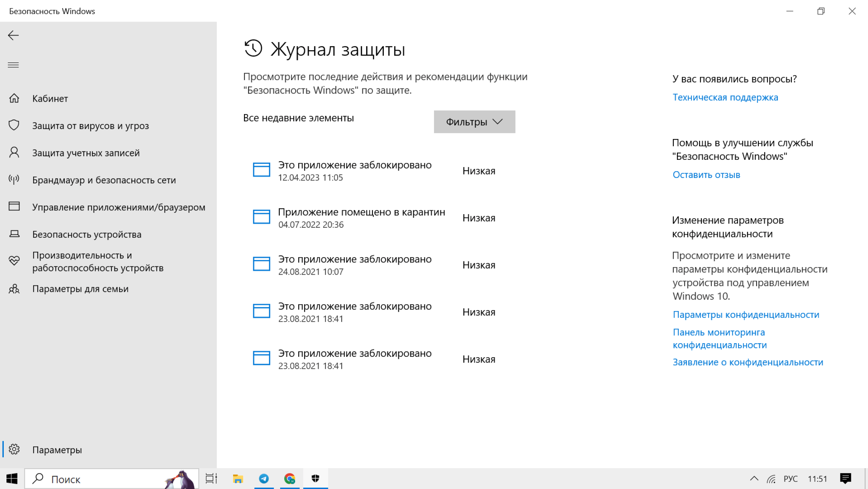Select Защита учетных записей person icon

(14, 153)
